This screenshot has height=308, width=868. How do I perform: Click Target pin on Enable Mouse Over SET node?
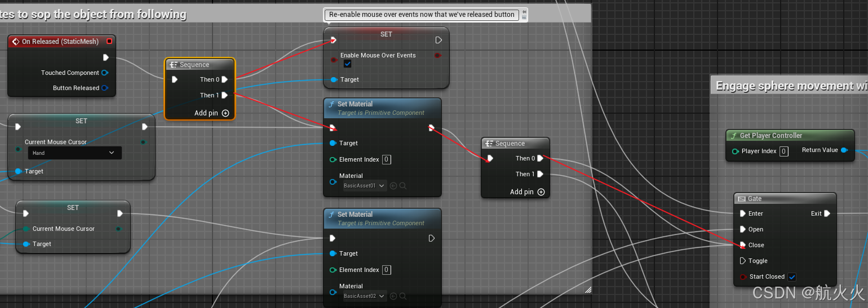coord(334,79)
